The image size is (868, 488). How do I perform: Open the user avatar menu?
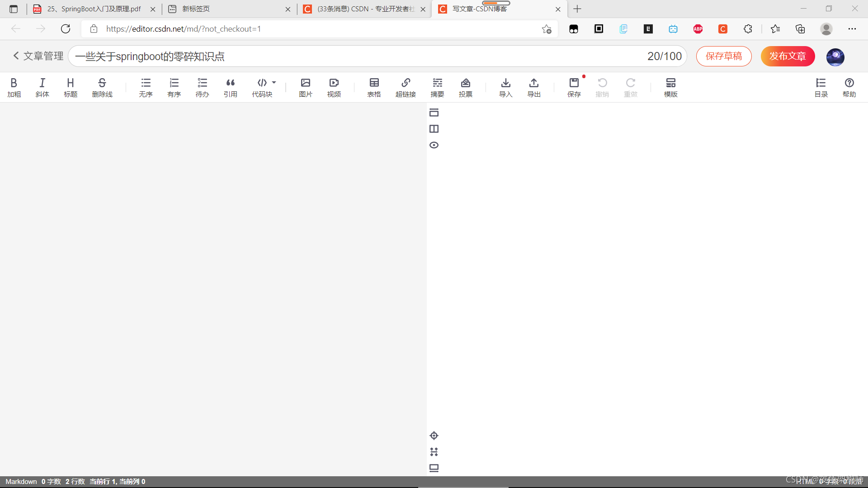click(x=835, y=56)
